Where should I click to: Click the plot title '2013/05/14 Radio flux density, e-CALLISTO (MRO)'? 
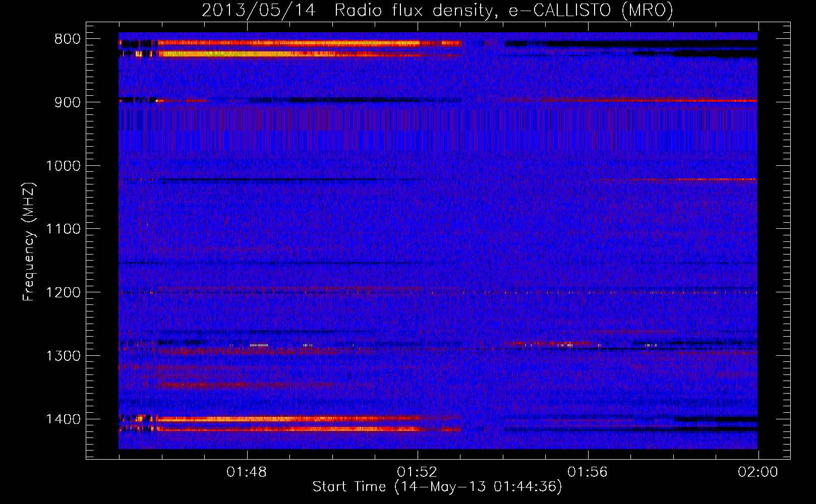[437, 10]
